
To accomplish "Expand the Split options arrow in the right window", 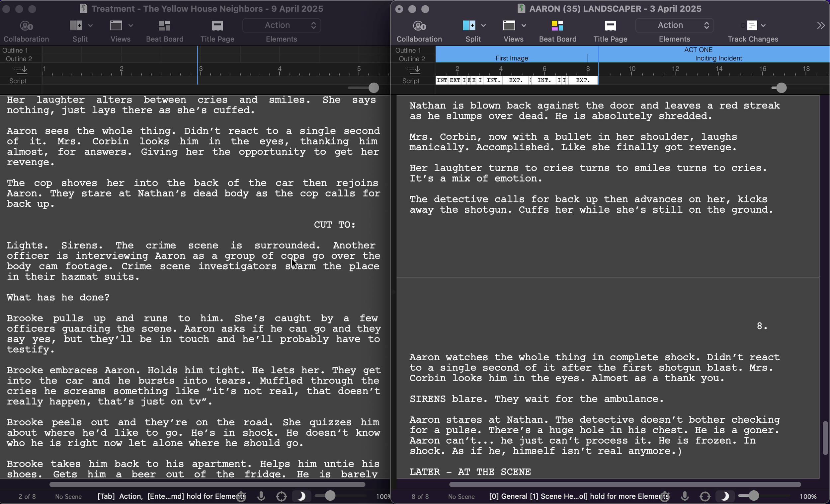I will (x=483, y=25).
